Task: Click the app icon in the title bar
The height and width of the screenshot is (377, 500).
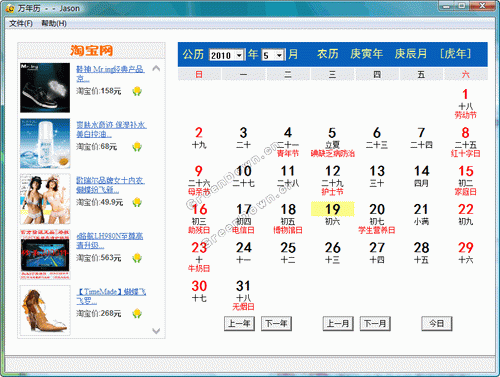Action: (x=10, y=8)
